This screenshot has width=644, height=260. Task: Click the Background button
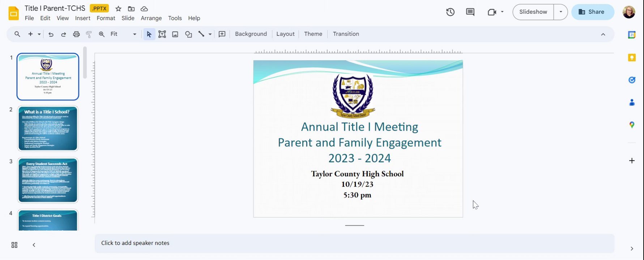(251, 34)
